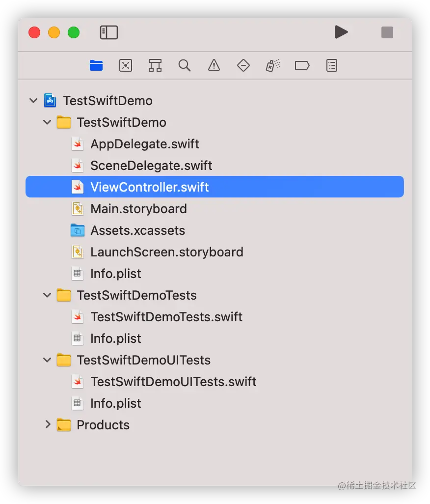The image size is (430, 504).
Task: Toggle the navigator sidebar
Action: tap(109, 33)
